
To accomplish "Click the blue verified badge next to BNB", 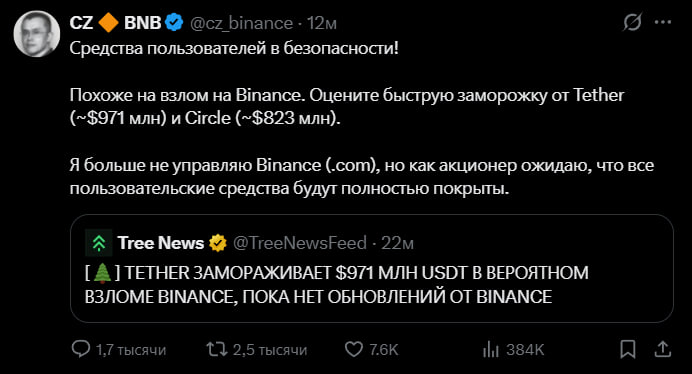I will [174, 23].
